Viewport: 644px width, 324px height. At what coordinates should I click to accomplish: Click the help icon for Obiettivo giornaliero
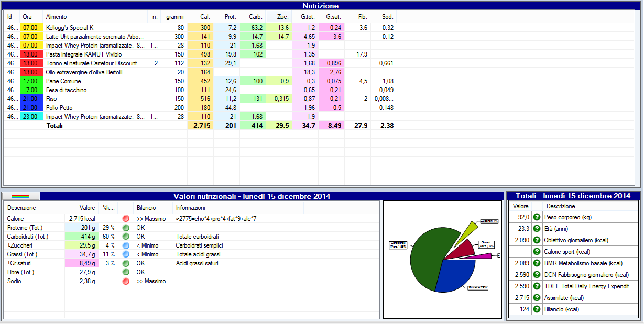(536, 240)
